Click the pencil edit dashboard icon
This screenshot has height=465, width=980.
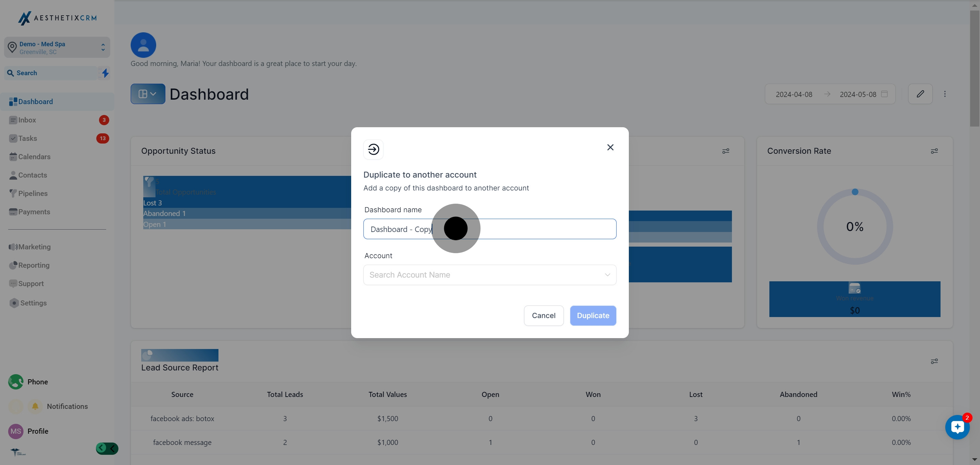click(x=920, y=94)
